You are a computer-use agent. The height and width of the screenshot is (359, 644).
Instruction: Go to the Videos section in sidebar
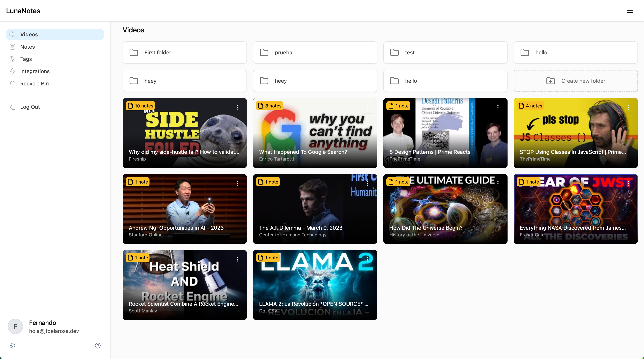tap(55, 34)
